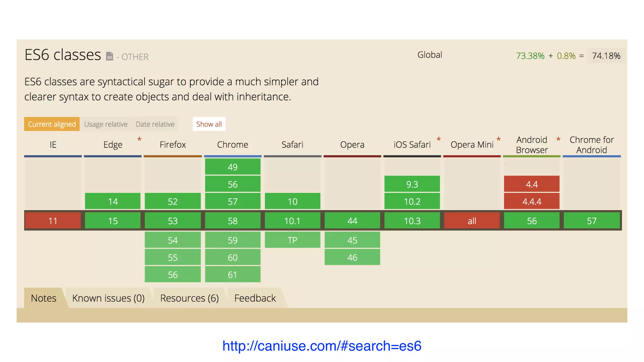Click the document icon next to ES6 classes
This screenshot has width=644, height=362.
coord(109,57)
